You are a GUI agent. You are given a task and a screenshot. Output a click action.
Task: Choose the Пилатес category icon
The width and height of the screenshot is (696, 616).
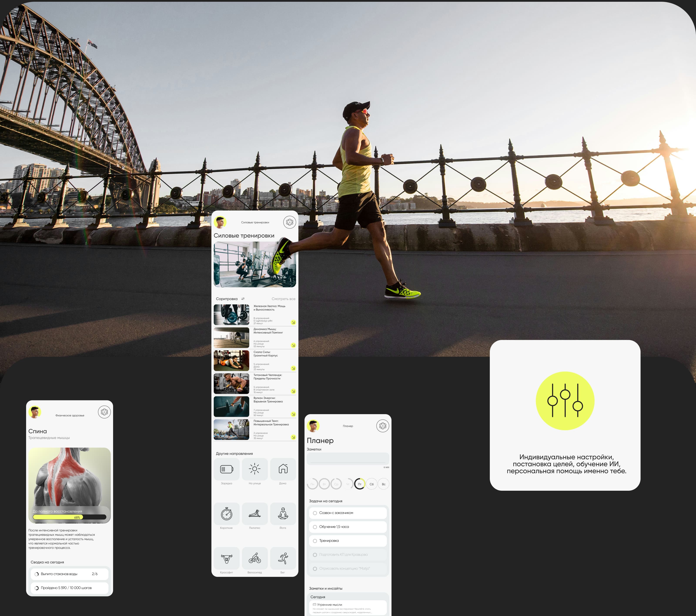click(255, 514)
